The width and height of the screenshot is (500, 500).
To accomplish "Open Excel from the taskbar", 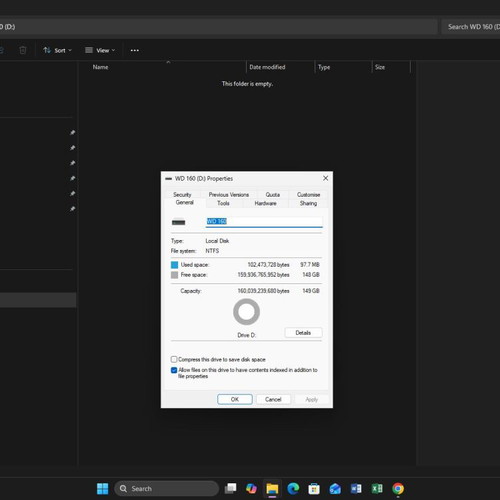I will click(377, 489).
